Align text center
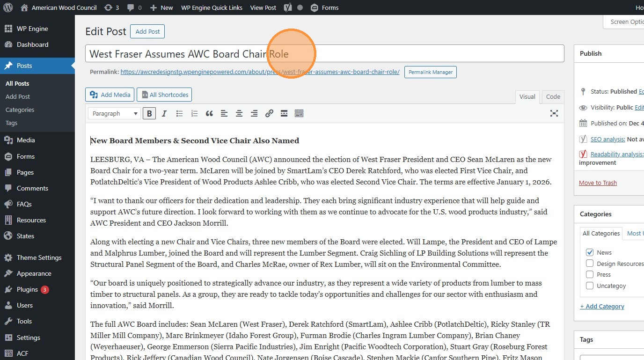This screenshot has width=644, height=360. pos(239,113)
